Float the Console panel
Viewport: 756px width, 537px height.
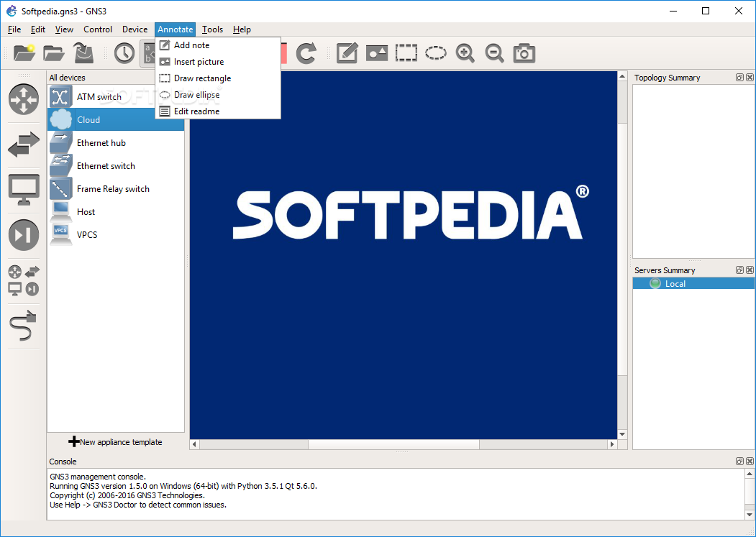739,462
